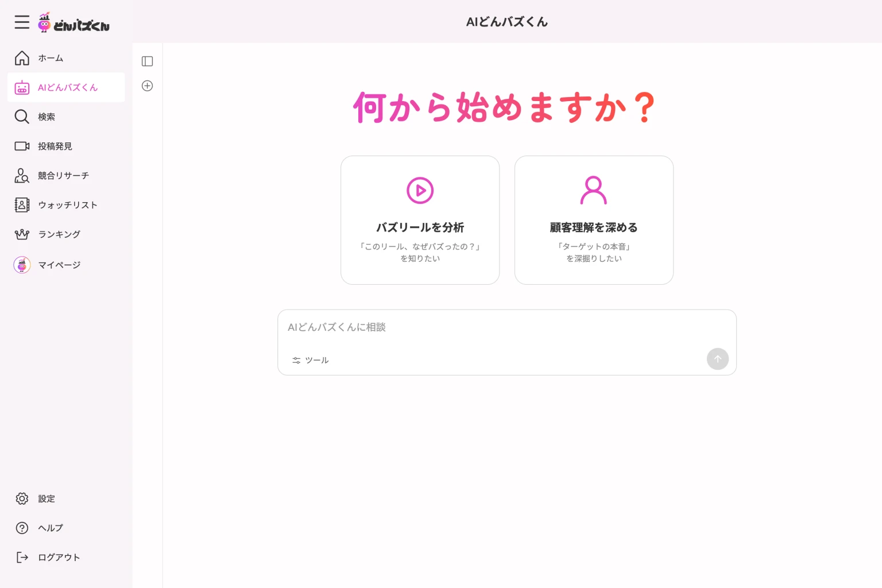This screenshot has height=588, width=882.
Task: Select the 検索 search icon
Action: click(21, 117)
